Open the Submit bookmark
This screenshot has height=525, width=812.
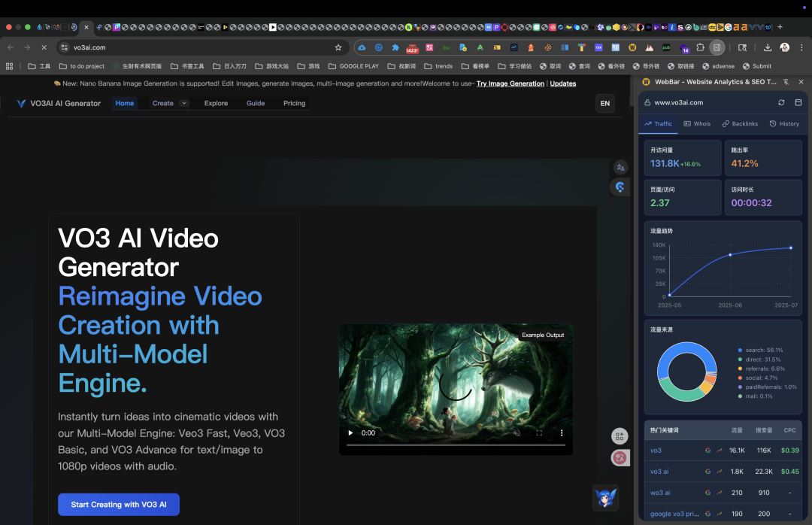coord(757,66)
